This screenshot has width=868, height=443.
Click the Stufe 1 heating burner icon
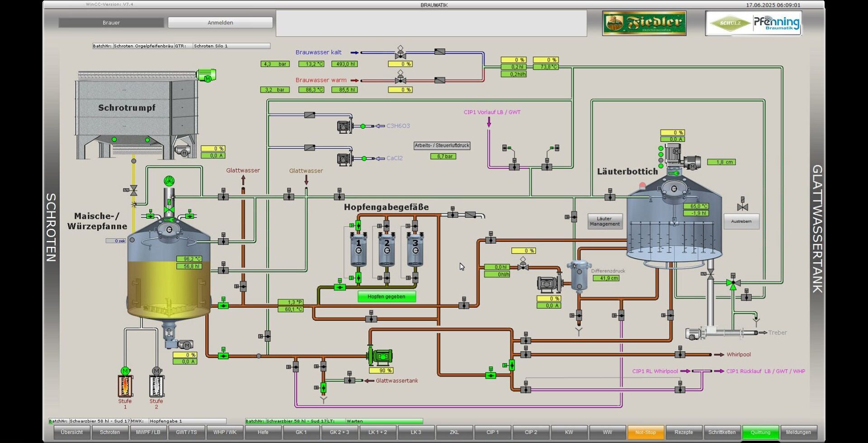click(125, 386)
